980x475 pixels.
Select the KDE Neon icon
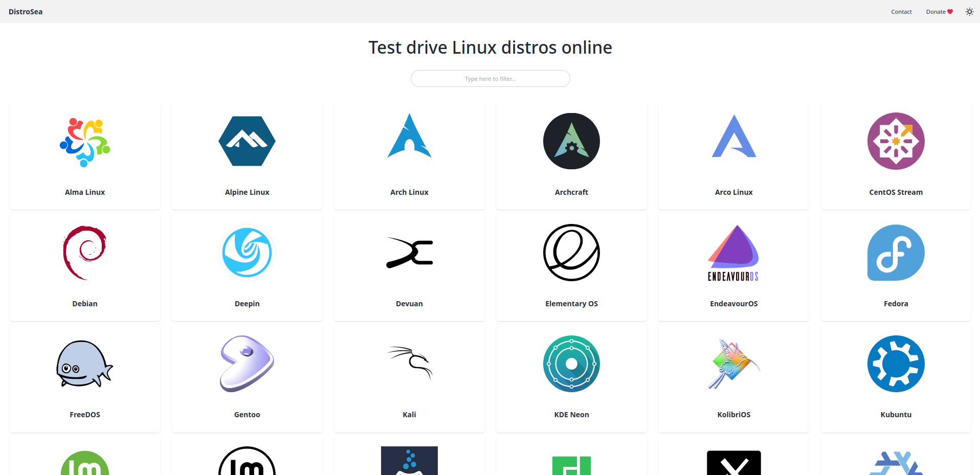click(x=571, y=364)
